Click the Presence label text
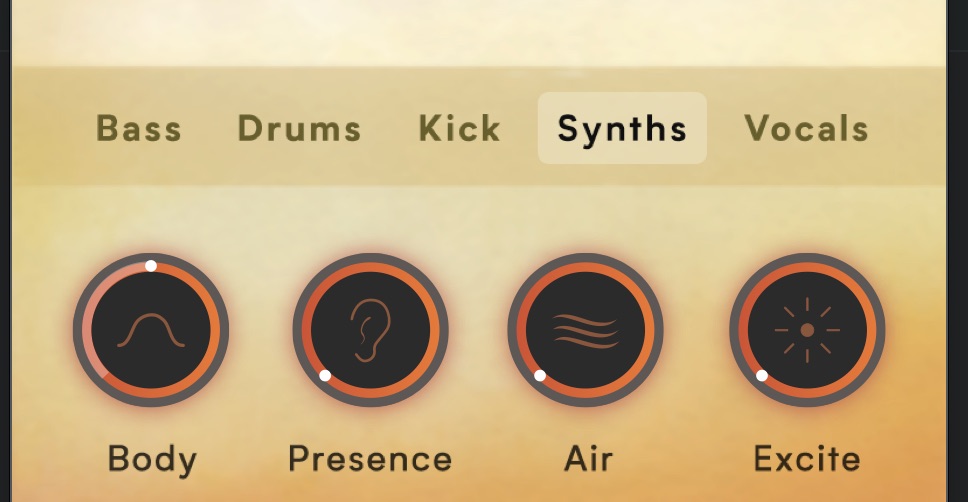 370,459
